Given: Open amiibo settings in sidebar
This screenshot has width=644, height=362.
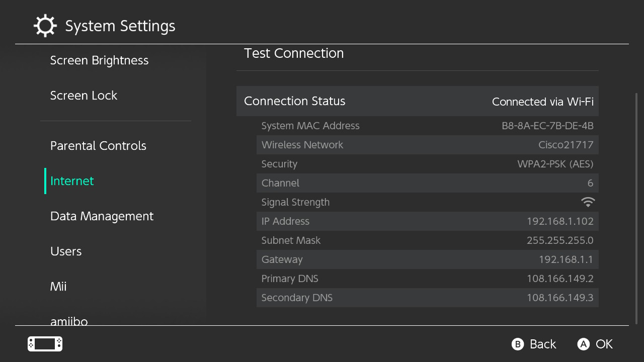Looking at the screenshot, I should (69, 320).
